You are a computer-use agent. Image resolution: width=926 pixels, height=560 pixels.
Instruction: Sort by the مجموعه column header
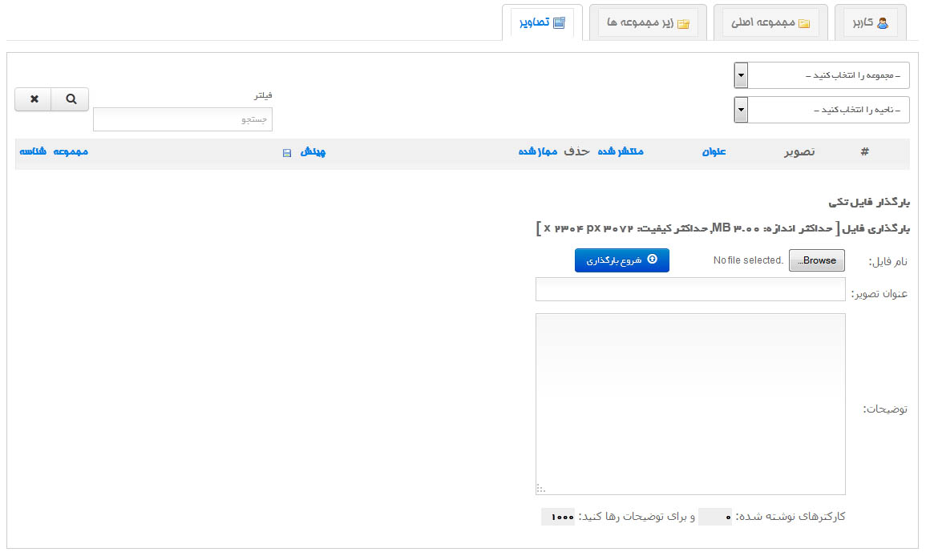[71, 152]
